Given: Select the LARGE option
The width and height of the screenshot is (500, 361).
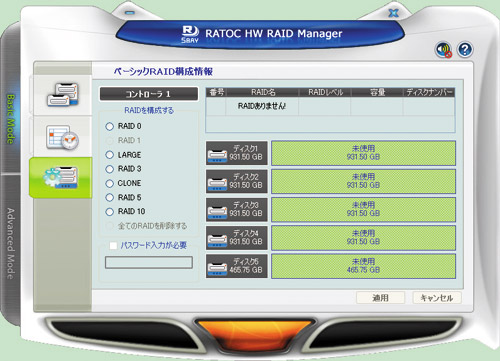Looking at the screenshot, I should (x=110, y=155).
